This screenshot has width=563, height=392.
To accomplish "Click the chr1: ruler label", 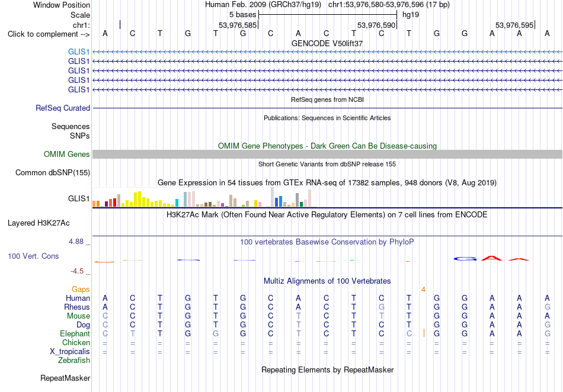I will pyautogui.click(x=81, y=25).
